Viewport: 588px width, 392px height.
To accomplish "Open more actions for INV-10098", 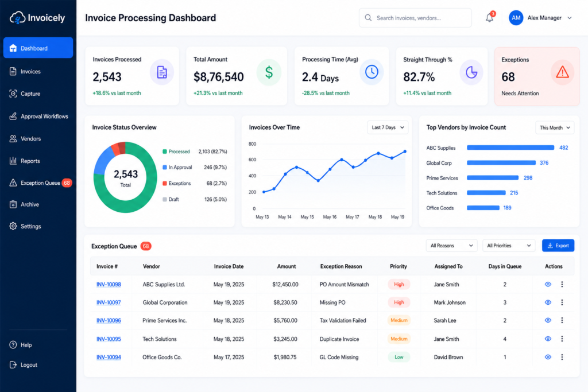I will (x=562, y=285).
